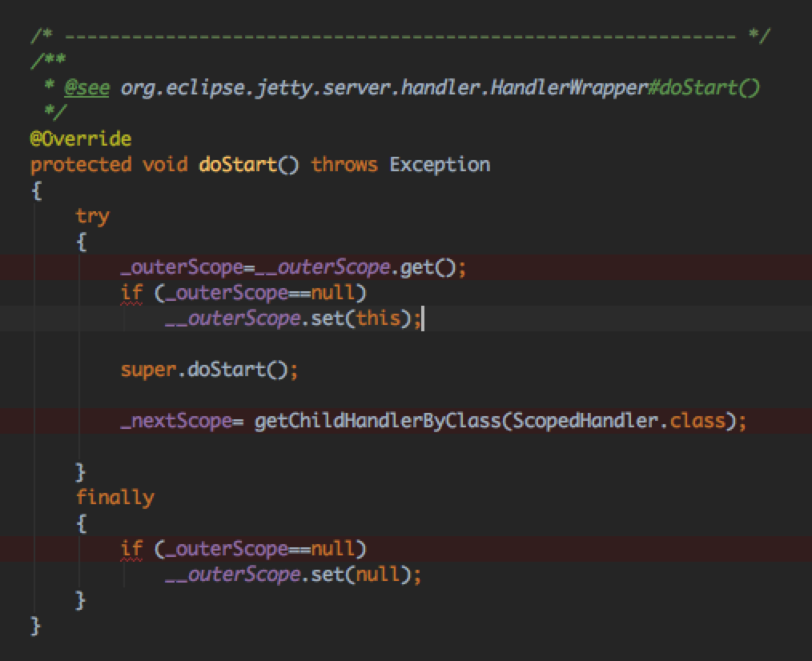Click the throws keyword

(x=344, y=165)
